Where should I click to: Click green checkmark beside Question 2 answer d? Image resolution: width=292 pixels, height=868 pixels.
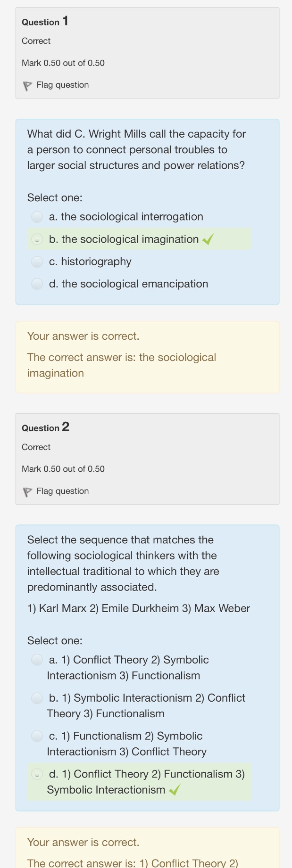[x=175, y=790]
